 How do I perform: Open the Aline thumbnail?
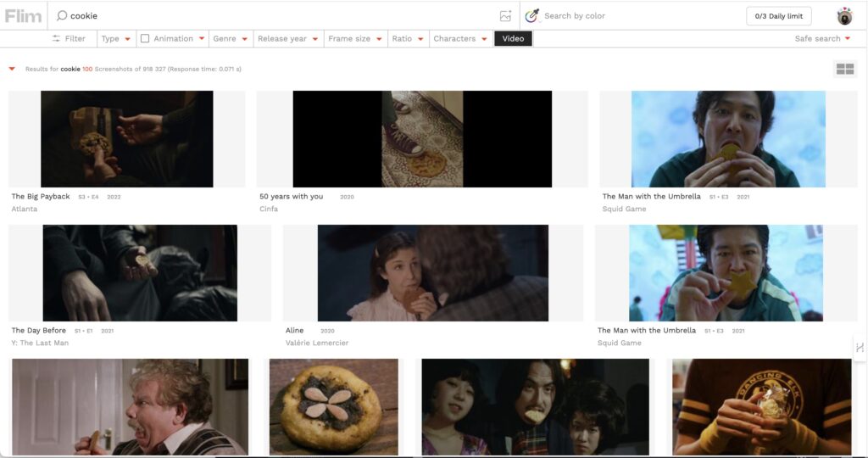[433, 273]
